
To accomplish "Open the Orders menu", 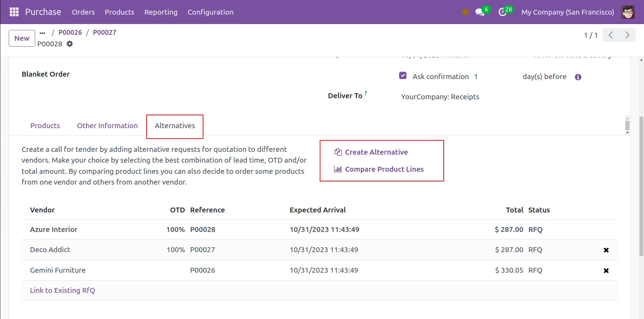I will click(x=83, y=12).
